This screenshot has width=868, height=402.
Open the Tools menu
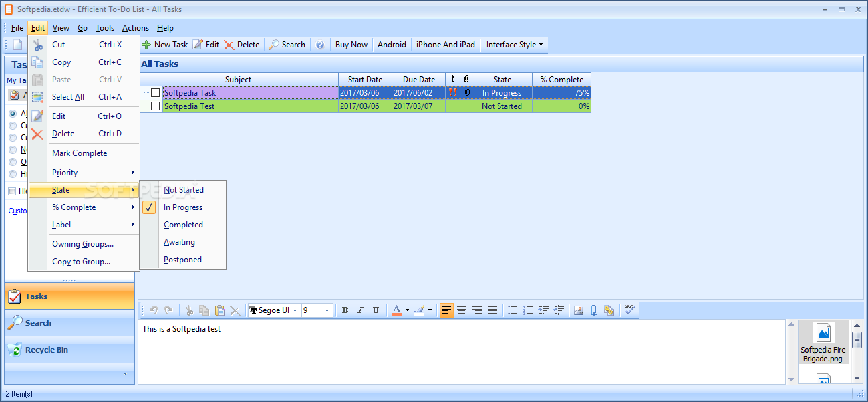(x=105, y=28)
